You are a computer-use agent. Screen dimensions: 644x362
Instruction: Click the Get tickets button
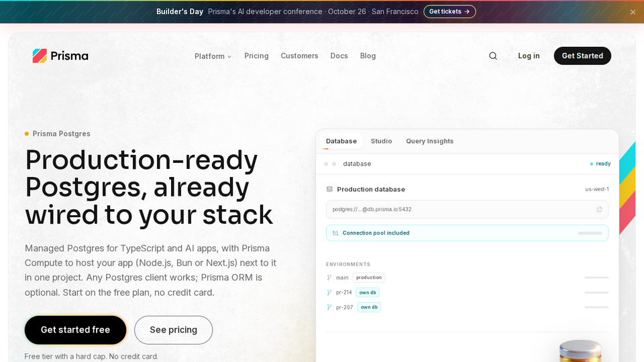[x=449, y=11]
